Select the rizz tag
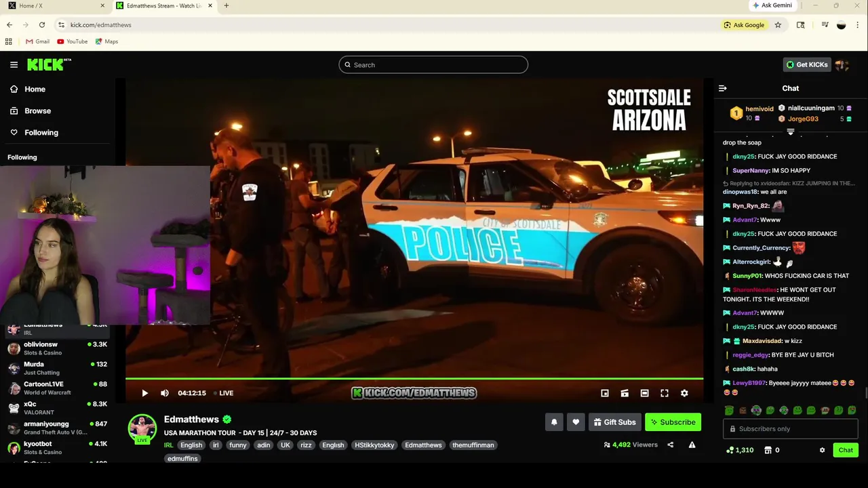The height and width of the screenshot is (488, 868). 306,445
